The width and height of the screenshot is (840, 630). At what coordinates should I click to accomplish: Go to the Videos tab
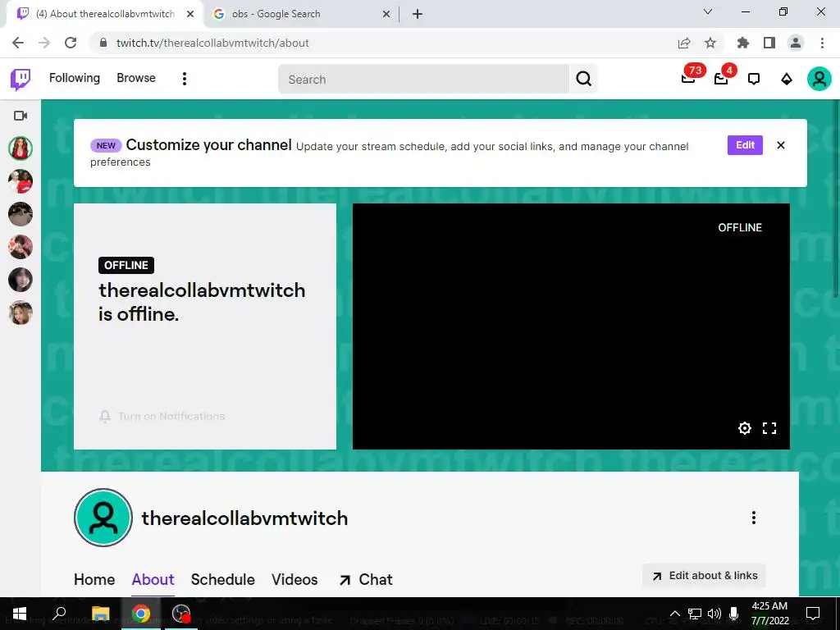click(x=294, y=580)
